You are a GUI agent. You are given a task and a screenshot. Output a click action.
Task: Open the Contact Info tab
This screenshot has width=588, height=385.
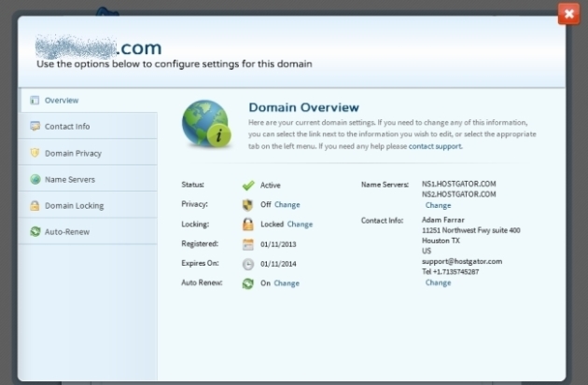click(x=67, y=127)
